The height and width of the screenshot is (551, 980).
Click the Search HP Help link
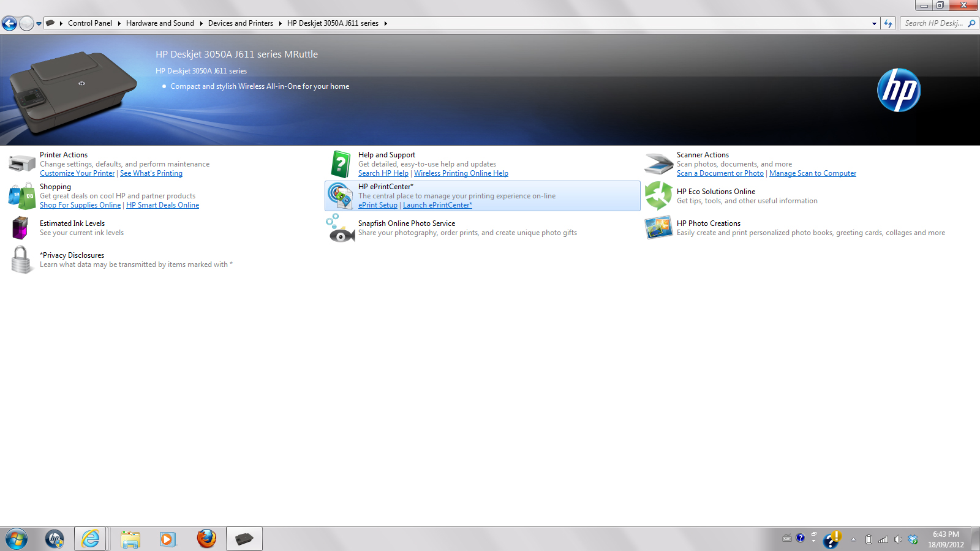point(383,173)
